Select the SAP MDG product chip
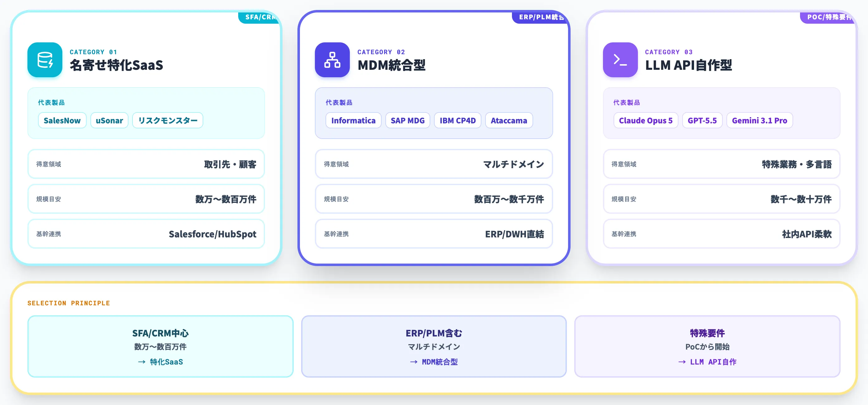 407,121
